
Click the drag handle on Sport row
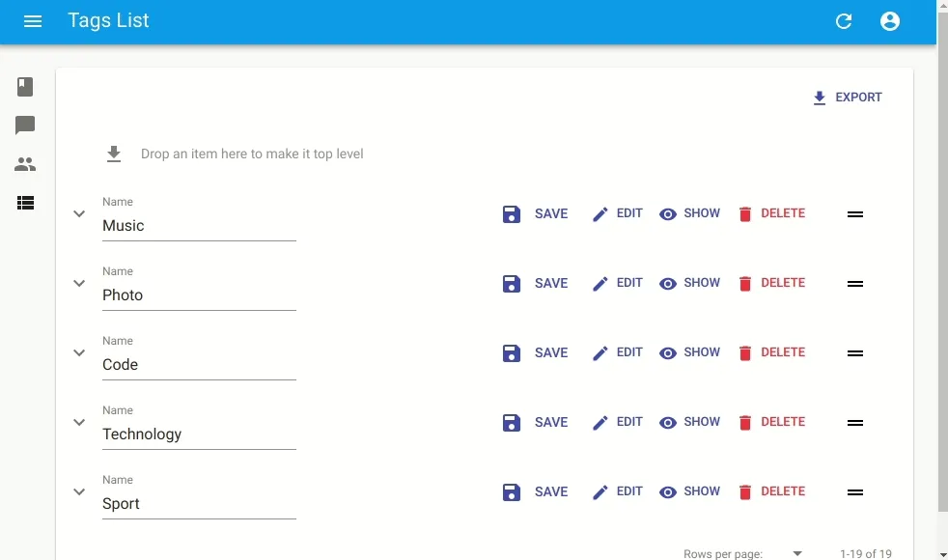854,492
